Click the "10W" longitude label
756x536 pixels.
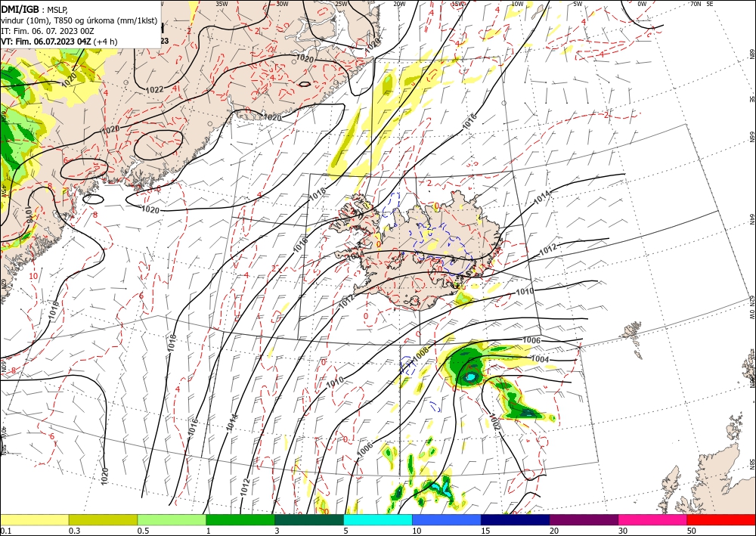pos(517,4)
